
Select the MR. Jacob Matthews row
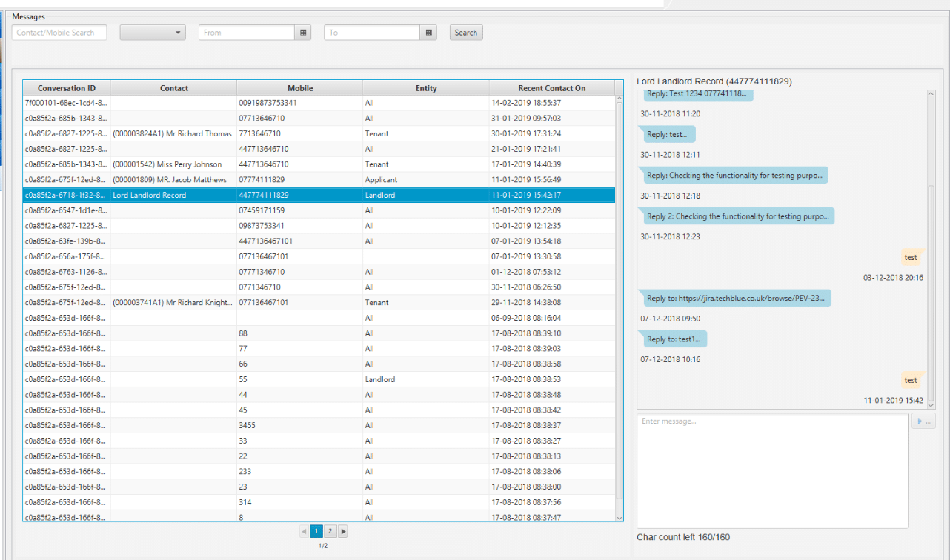[x=319, y=180]
